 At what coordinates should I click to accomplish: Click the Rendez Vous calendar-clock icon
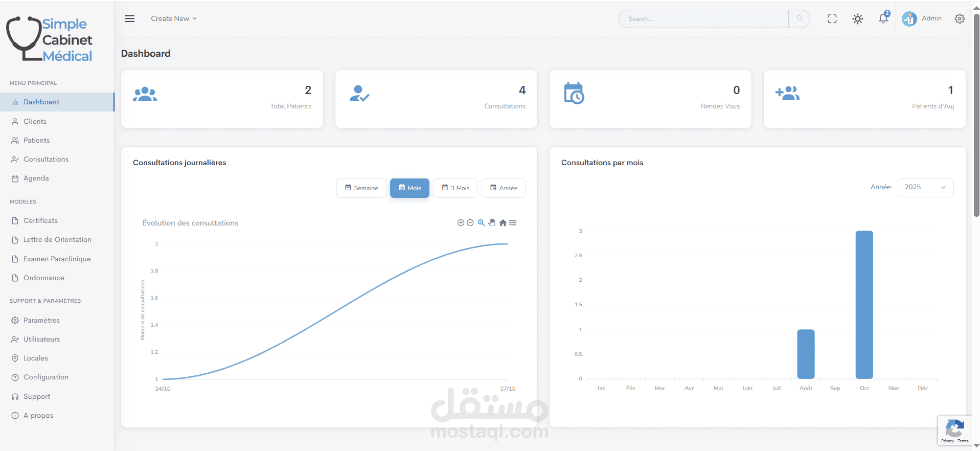(574, 93)
